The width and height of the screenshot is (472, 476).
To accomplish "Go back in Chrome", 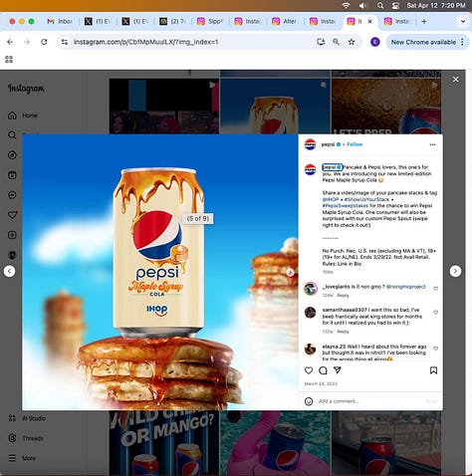I will click(10, 42).
